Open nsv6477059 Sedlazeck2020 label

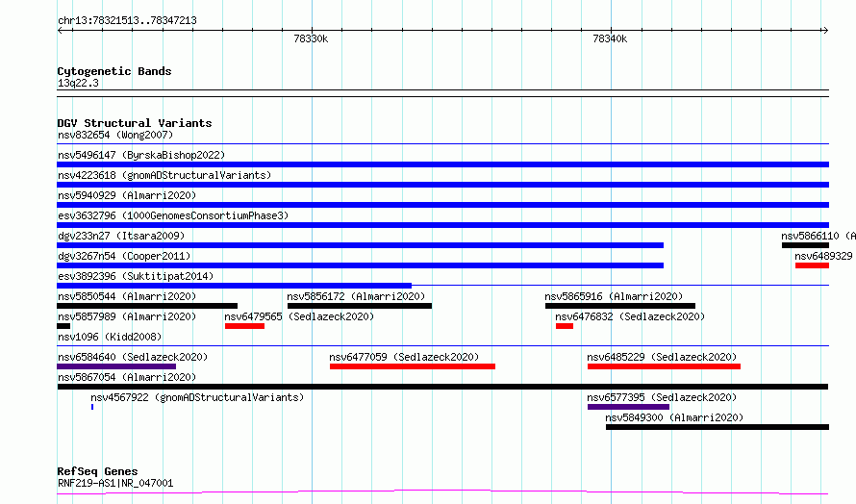(404, 357)
